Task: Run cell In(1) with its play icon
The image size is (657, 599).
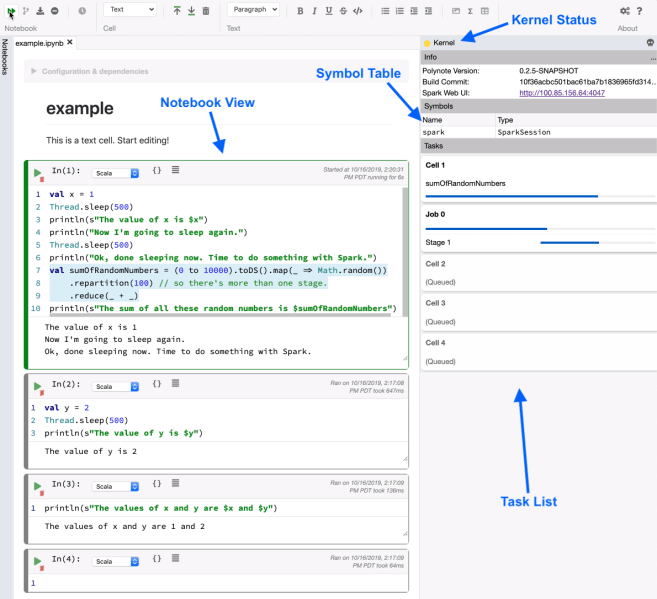Action: 38,173
